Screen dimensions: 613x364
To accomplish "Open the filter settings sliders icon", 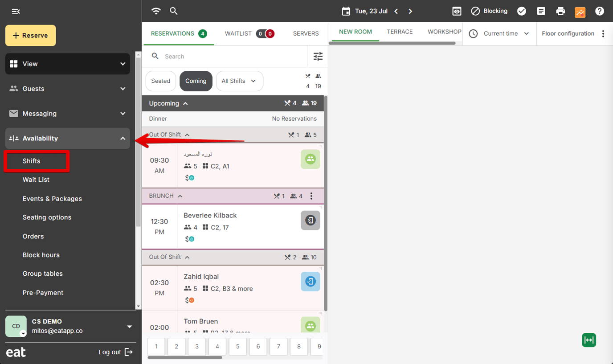I will tap(318, 56).
